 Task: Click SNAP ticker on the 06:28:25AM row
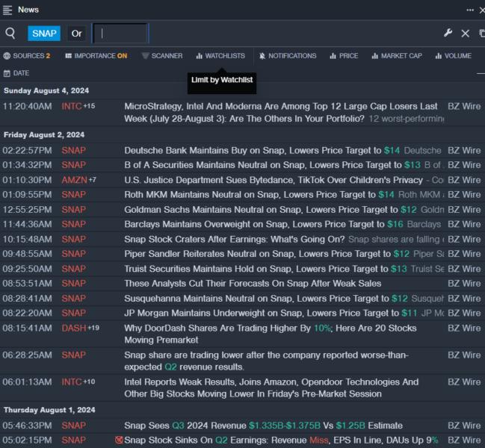tap(74, 355)
